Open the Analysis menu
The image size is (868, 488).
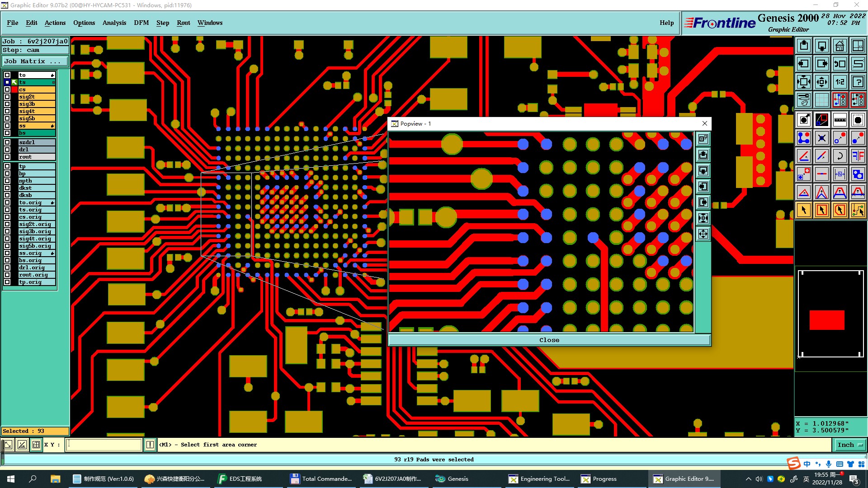click(x=114, y=23)
